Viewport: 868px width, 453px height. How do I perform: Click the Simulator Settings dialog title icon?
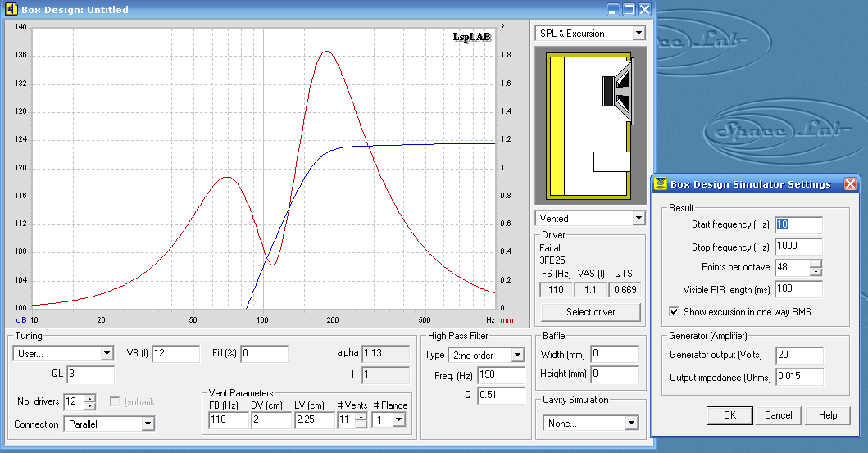[660, 184]
